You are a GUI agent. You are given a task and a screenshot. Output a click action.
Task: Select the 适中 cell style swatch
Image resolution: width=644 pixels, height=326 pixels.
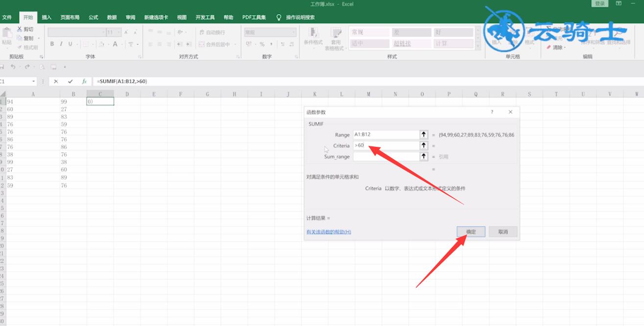[x=369, y=43]
